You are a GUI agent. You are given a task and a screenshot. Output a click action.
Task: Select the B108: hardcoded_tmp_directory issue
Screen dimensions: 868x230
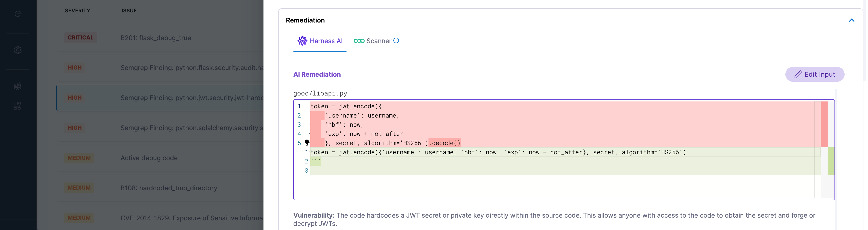pyautogui.click(x=168, y=188)
